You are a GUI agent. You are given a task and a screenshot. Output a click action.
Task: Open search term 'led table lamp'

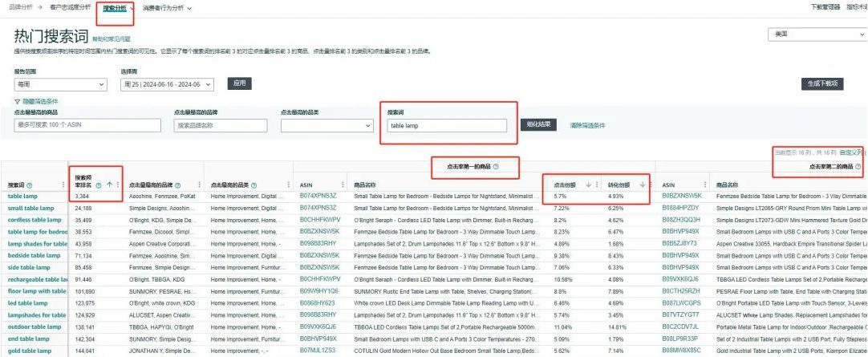pyautogui.click(x=28, y=302)
